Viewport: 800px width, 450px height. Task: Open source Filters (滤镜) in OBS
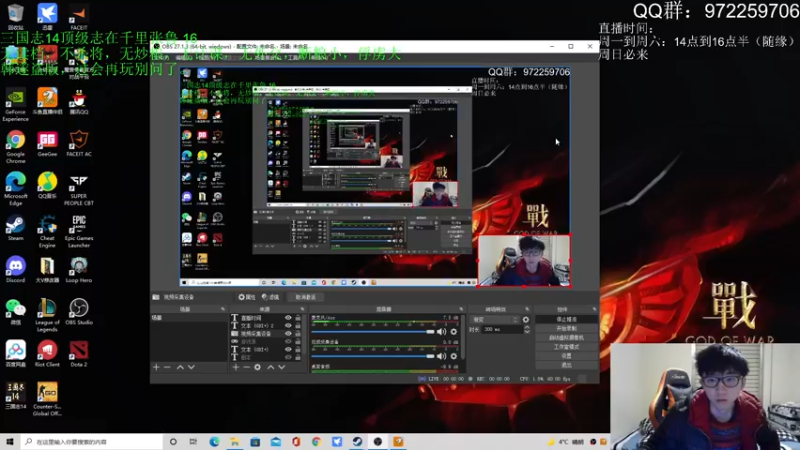(x=270, y=297)
